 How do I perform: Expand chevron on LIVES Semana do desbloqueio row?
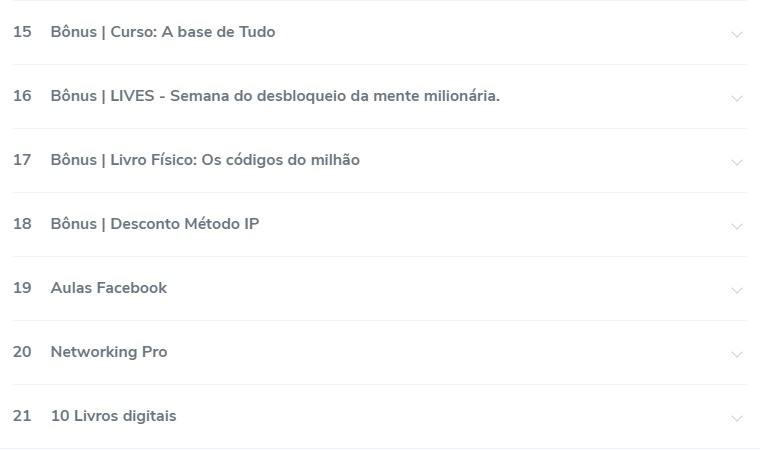tap(737, 98)
